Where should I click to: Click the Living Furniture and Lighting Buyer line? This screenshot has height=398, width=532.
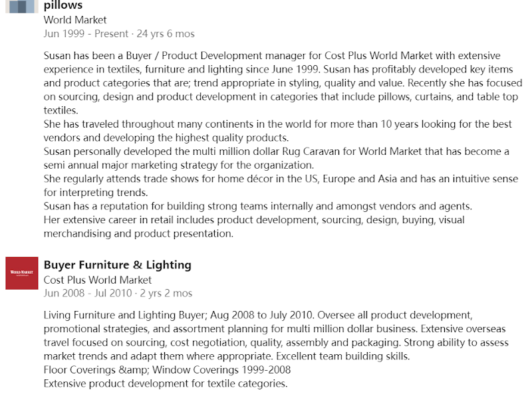pyautogui.click(x=258, y=316)
